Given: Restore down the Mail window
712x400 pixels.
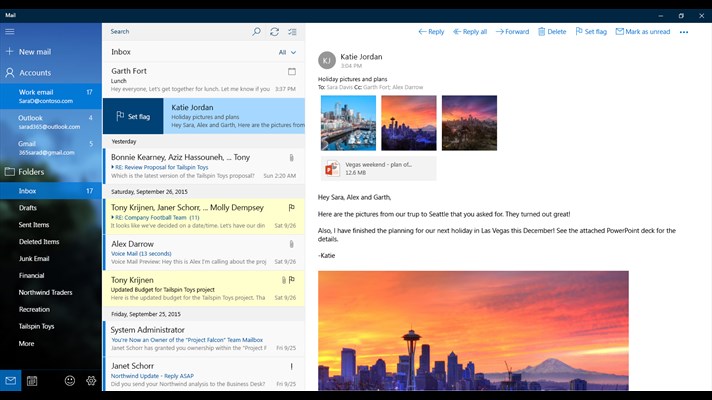Looking at the screenshot, I should coord(681,15).
